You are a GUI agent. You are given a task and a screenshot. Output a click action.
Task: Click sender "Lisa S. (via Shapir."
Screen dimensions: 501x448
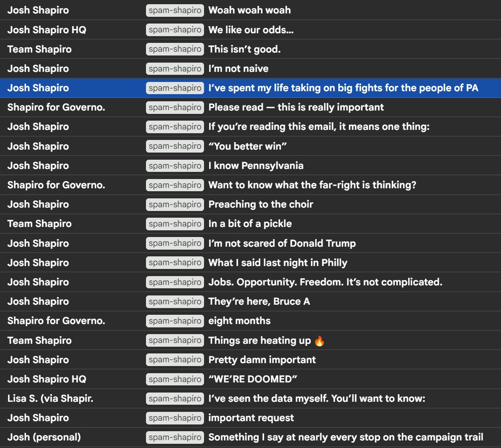pos(50,398)
